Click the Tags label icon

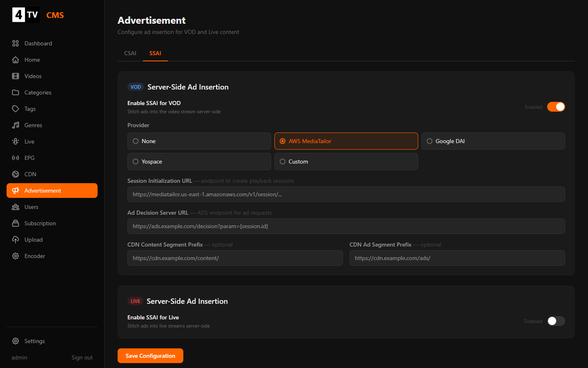(x=16, y=109)
